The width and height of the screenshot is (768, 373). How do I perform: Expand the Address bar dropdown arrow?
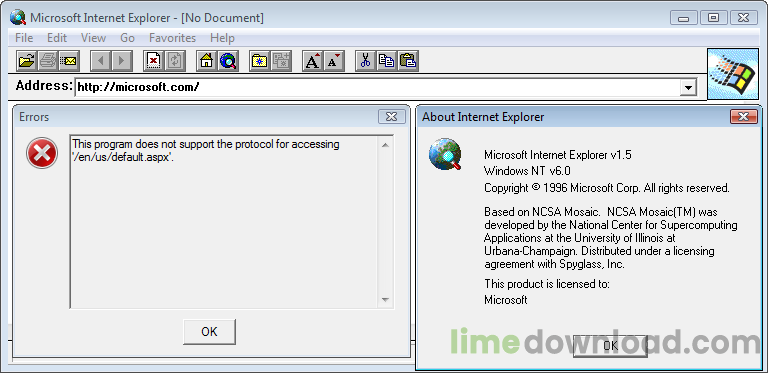tap(689, 88)
